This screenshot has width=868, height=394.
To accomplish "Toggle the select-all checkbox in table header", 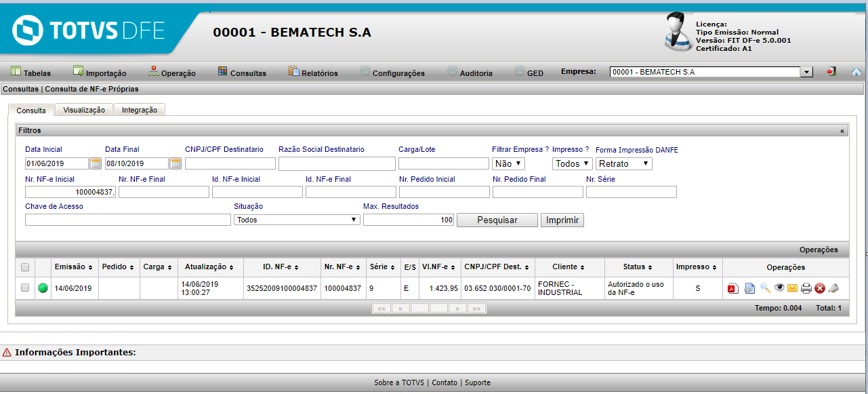I will point(25,267).
